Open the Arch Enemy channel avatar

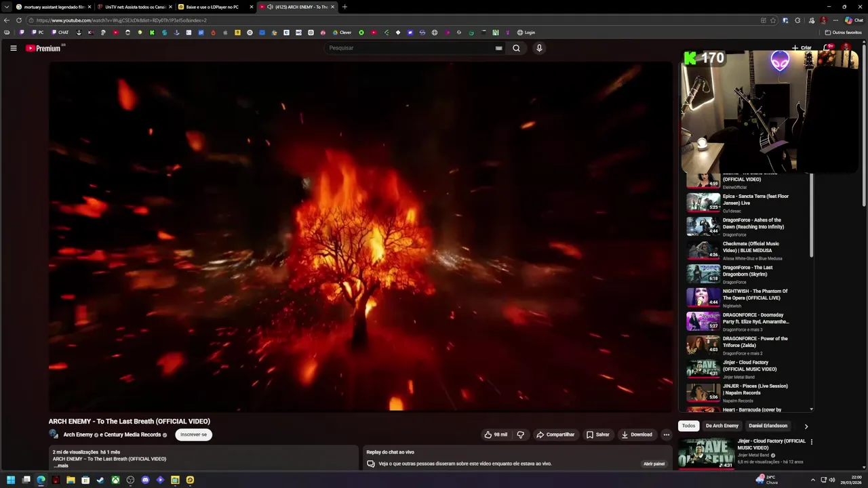click(54, 434)
